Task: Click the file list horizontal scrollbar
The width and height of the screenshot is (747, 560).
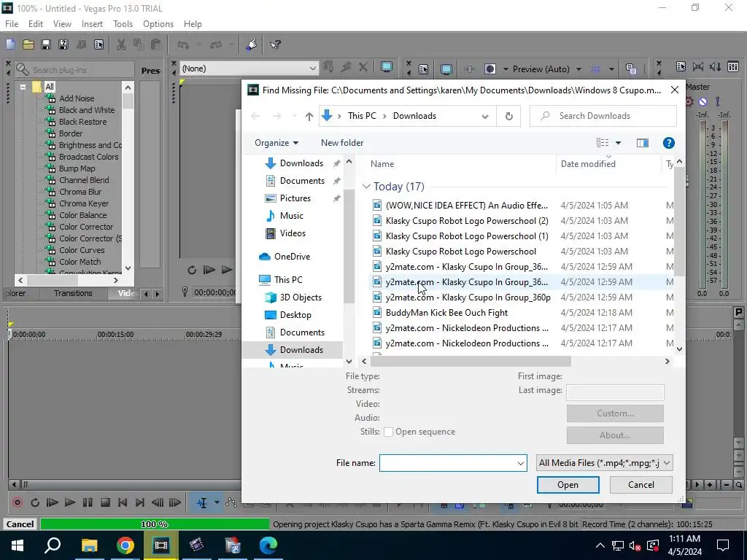Action: (x=471, y=362)
